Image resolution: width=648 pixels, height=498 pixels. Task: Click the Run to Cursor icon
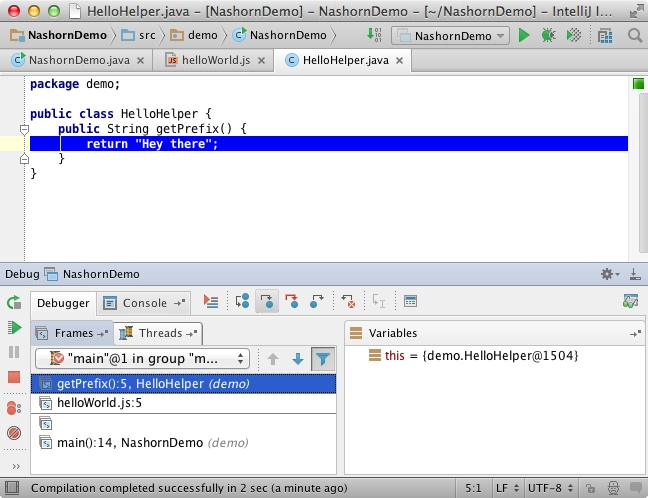pos(379,301)
